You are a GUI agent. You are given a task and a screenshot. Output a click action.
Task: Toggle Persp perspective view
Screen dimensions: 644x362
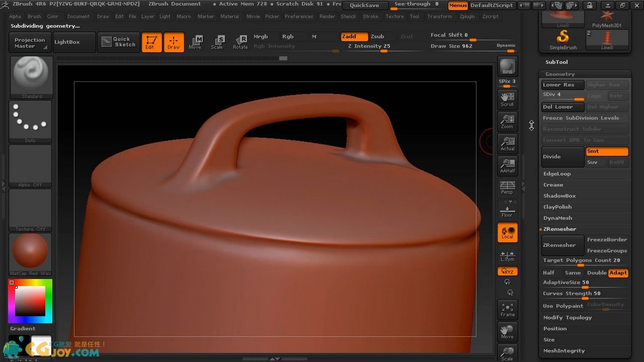point(507,188)
